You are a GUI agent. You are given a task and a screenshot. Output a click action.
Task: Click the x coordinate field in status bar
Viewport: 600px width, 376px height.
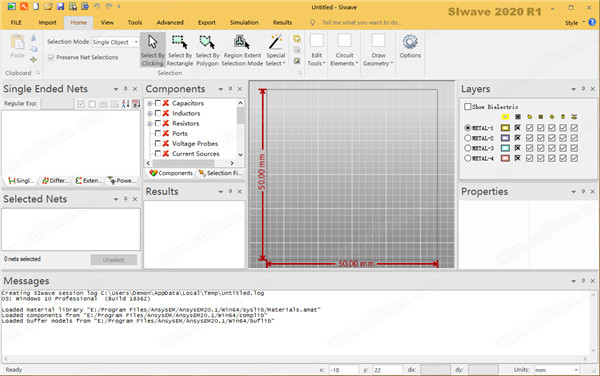click(x=343, y=370)
